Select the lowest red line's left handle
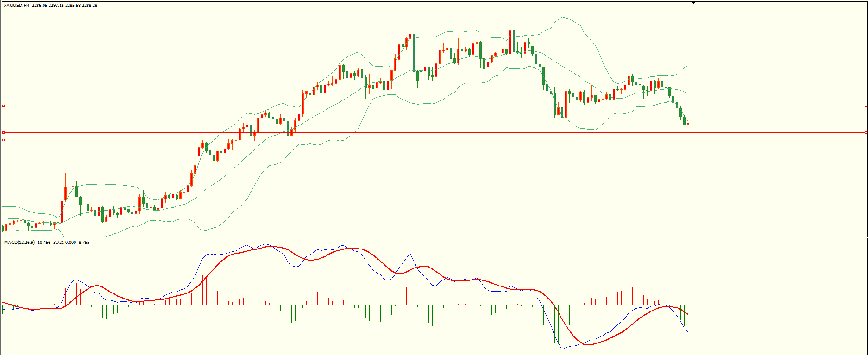The width and height of the screenshot is (868, 355). 4,140
